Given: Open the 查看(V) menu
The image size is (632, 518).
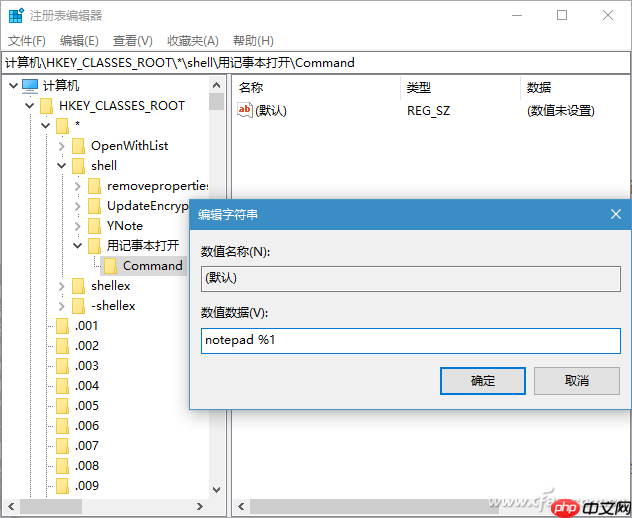Looking at the screenshot, I should coord(133,41).
